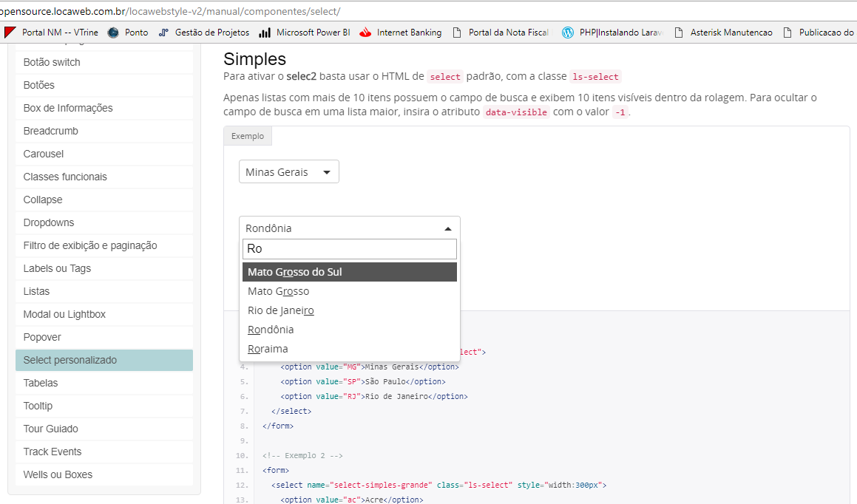Open Popover component page
This screenshot has width=857, height=504.
pyautogui.click(x=104, y=338)
